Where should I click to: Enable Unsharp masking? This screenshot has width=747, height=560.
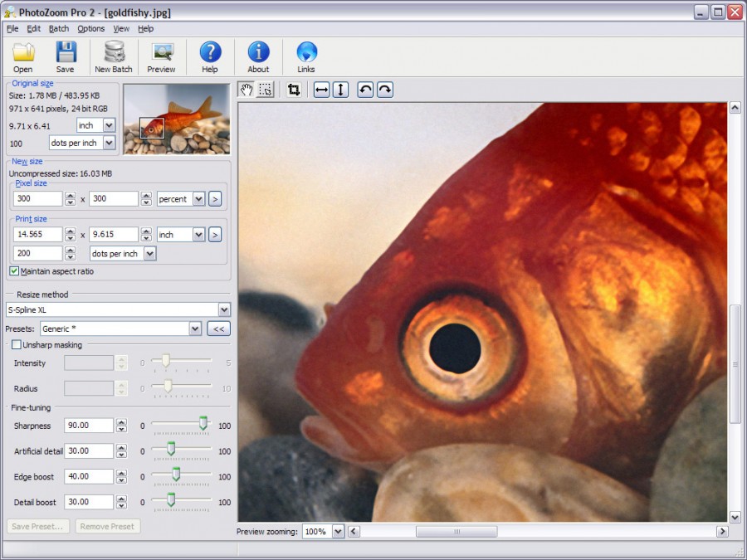pyautogui.click(x=15, y=344)
